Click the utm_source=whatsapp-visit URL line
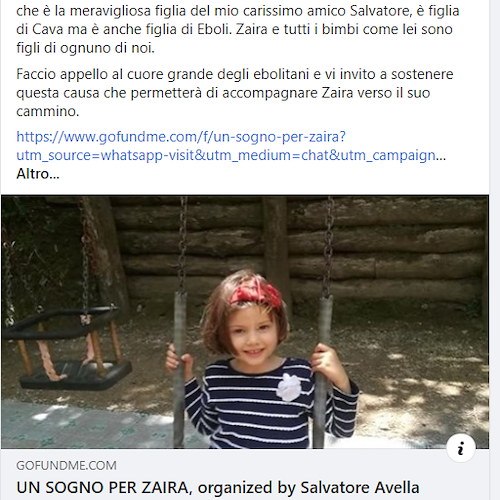The image size is (500, 500). point(231,155)
